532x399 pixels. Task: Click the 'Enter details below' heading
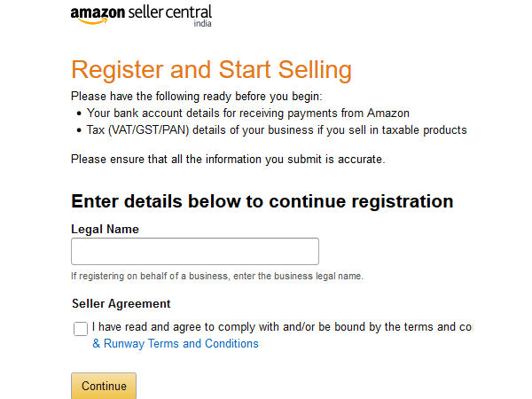[262, 201]
